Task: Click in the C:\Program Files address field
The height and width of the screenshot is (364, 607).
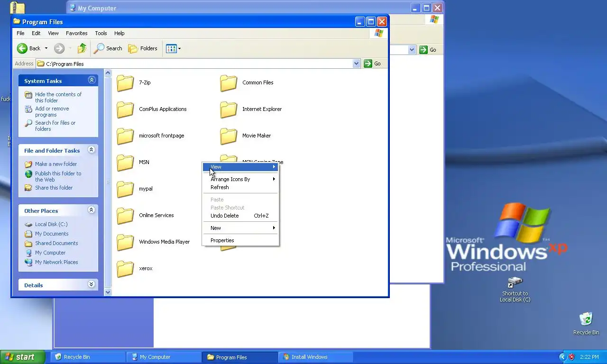Action: coord(194,64)
